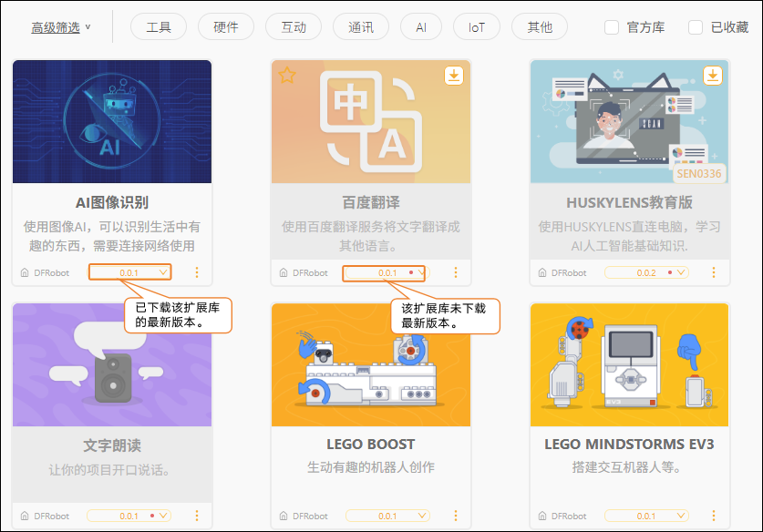Image resolution: width=763 pixels, height=532 pixels.
Task: Open three-dot menu on 文字朗读 card
Action: pos(197,516)
